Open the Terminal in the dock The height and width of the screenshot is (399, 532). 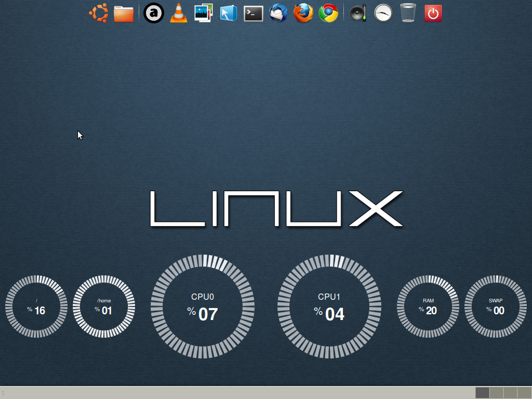[254, 14]
